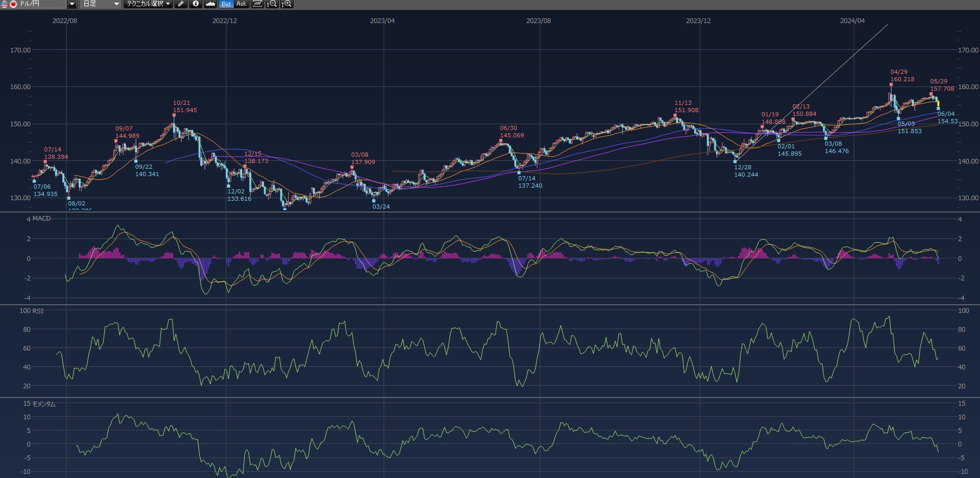Click the info icon in toolbar
Viewport: 980px width, 478px height.
click(195, 4)
